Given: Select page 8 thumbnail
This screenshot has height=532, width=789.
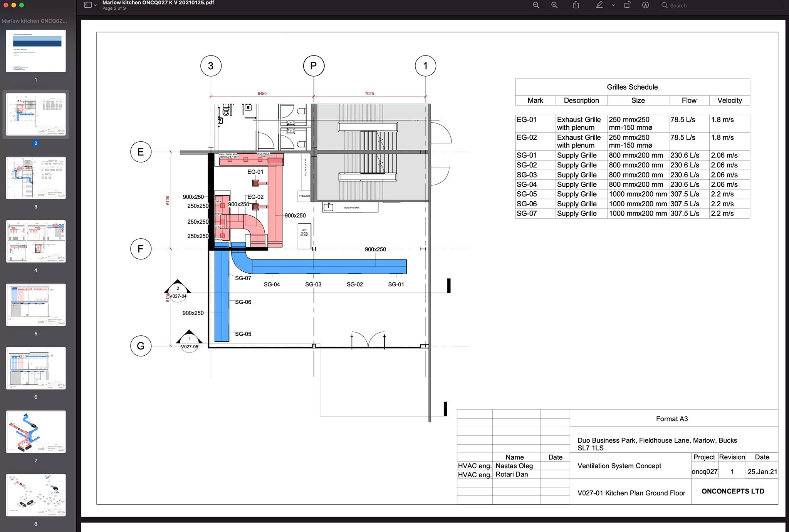Looking at the screenshot, I should click(36, 495).
